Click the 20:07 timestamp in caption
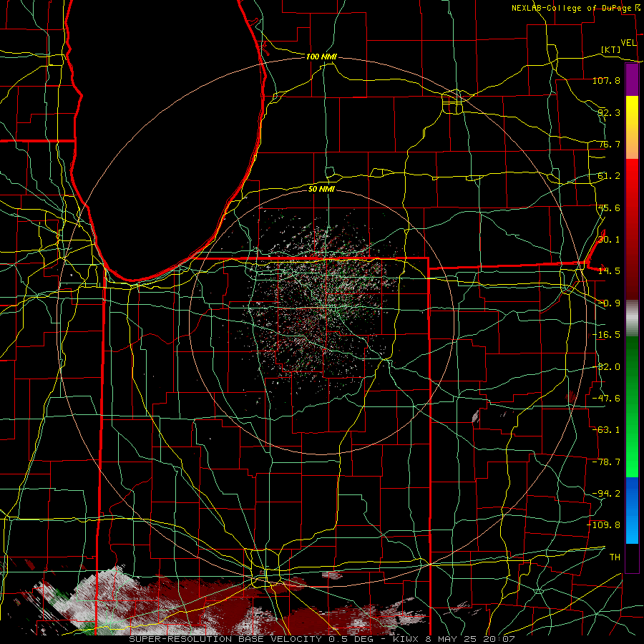The image size is (644, 644). pos(499,639)
